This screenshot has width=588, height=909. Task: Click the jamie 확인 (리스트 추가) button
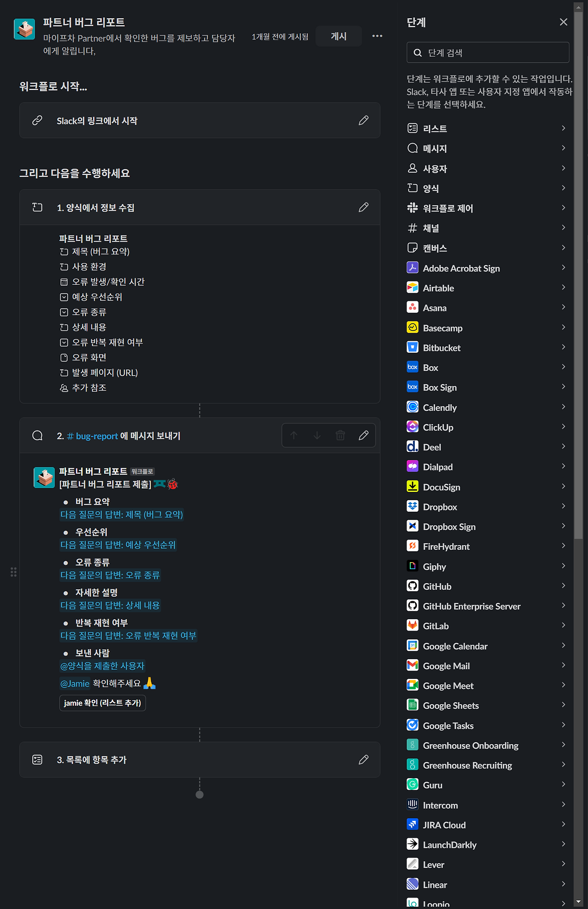pyautogui.click(x=102, y=703)
